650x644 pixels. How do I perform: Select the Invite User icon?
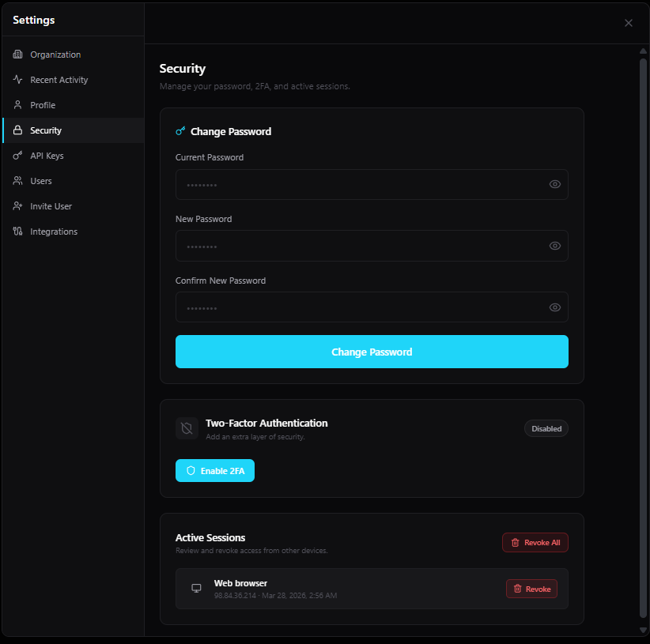tap(17, 205)
